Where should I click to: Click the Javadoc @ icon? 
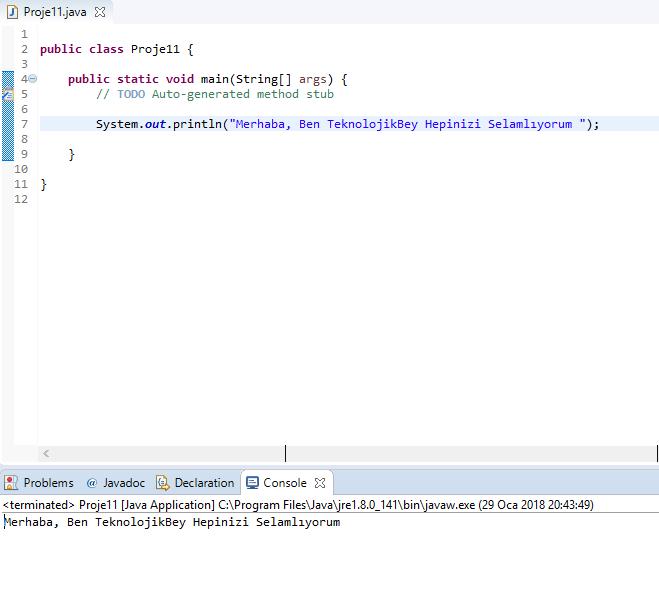92,482
